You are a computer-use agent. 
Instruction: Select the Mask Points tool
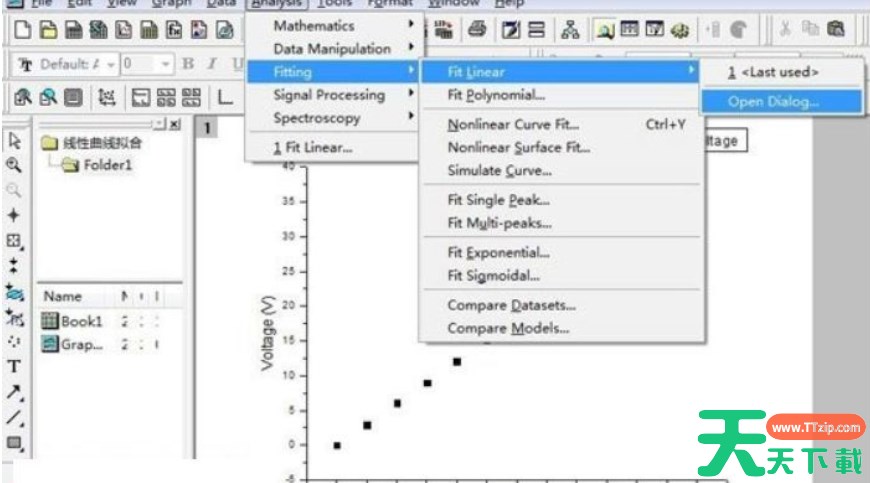point(14,317)
